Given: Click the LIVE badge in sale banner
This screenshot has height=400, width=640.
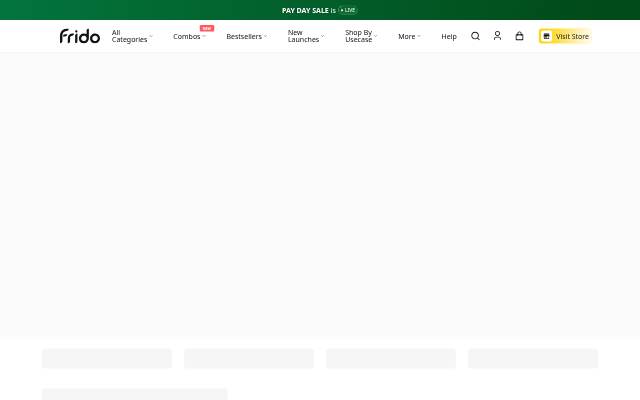Looking at the screenshot, I should pos(348,10).
